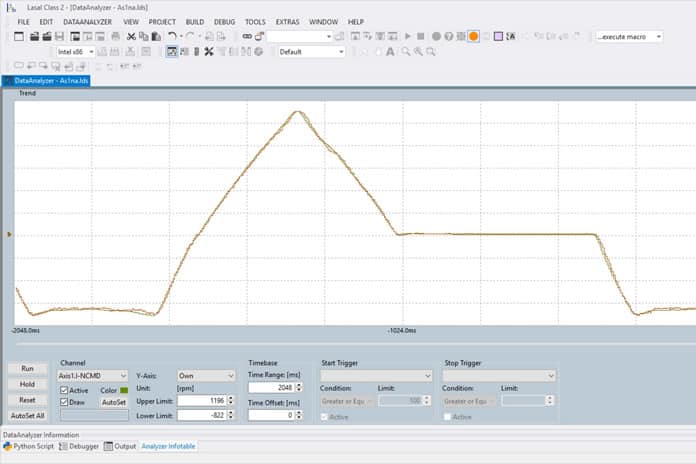Open the PROJECT menu
Viewport: 696px width, 464px height.
pos(162,22)
